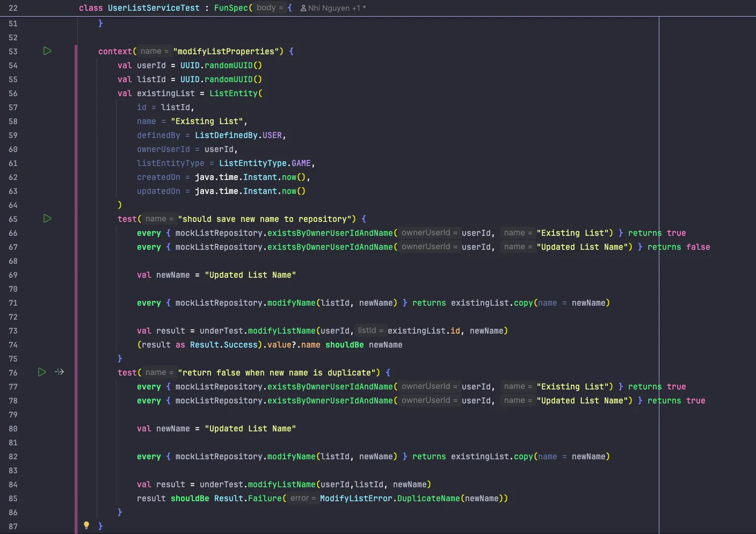The height and width of the screenshot is (534, 756).
Task: Click the suspend-function arrow icon on line 76
Action: [60, 372]
